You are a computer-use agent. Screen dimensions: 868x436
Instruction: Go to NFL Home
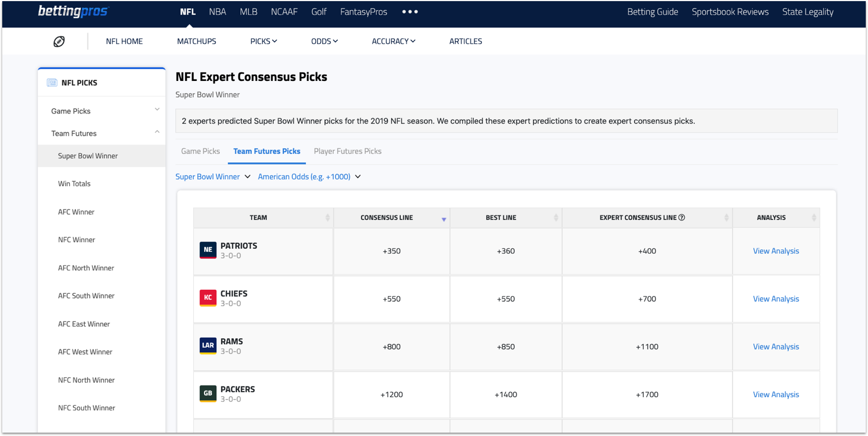pos(124,41)
